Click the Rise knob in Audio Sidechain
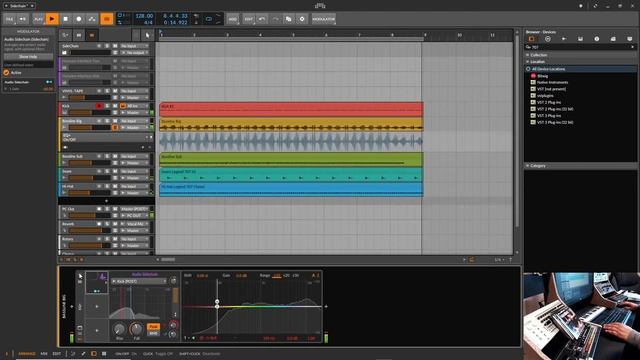This screenshot has width=640, height=360. [119, 329]
